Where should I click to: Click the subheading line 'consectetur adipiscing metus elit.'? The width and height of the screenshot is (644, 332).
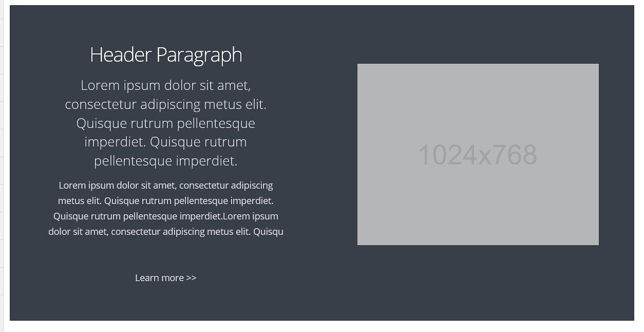coord(166,104)
